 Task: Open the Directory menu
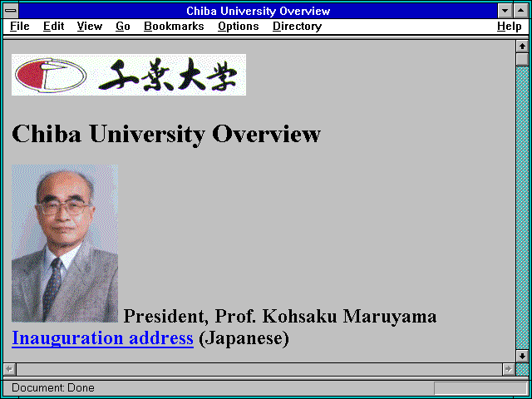click(x=298, y=26)
